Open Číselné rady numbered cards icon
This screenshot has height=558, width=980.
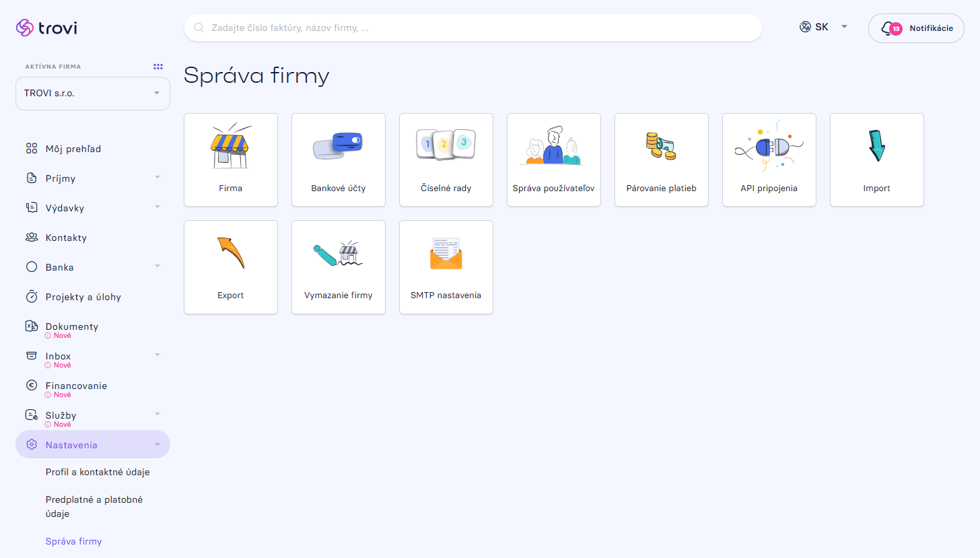[446, 144]
